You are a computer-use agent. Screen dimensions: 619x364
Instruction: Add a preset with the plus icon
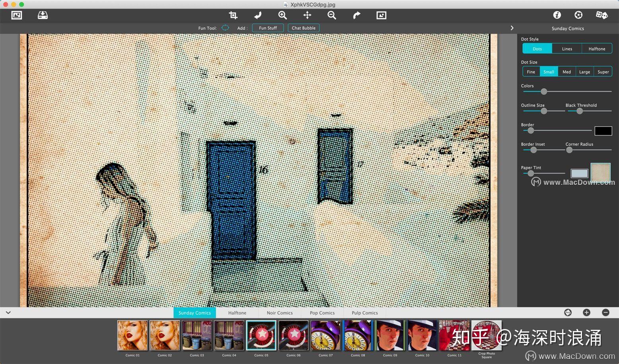tap(586, 312)
